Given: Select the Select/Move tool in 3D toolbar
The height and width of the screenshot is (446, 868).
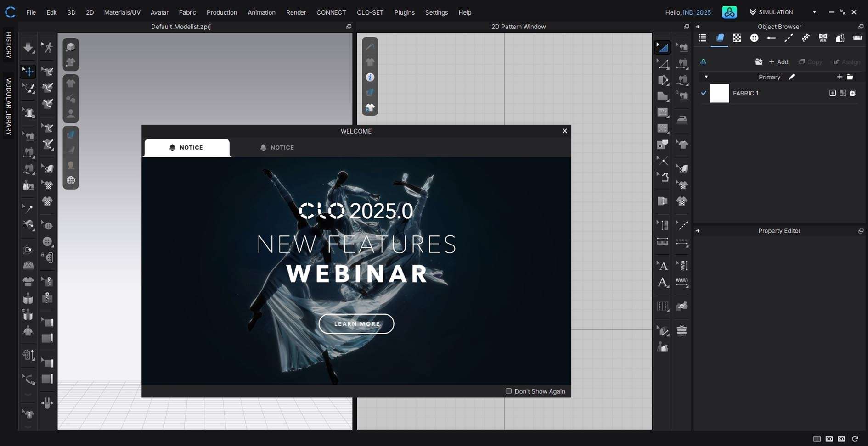Looking at the screenshot, I should [28, 72].
